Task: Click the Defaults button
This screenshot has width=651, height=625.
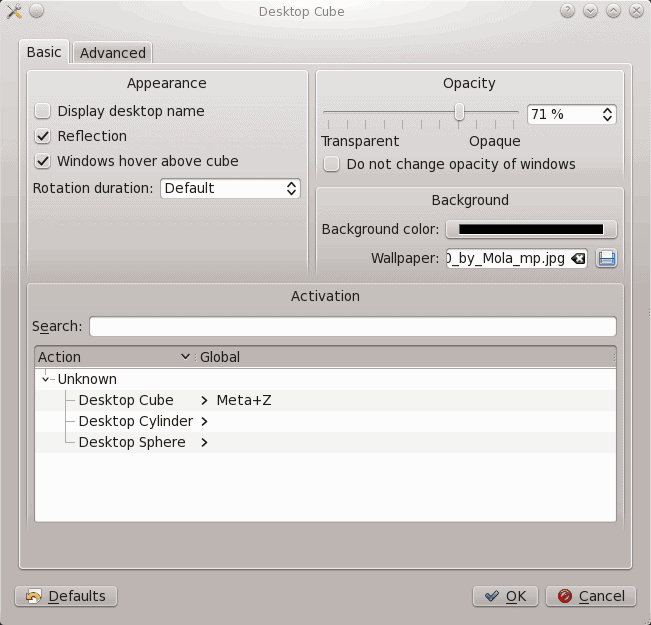Action: pyautogui.click(x=66, y=596)
